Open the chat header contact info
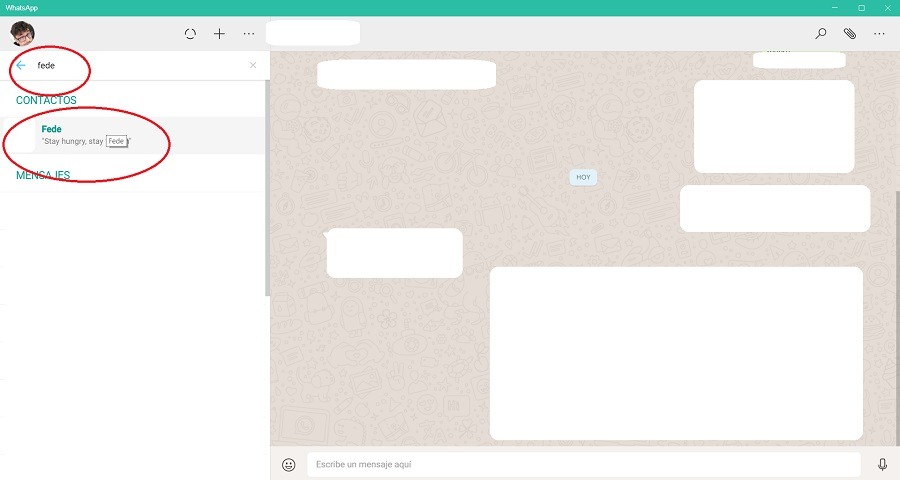 313,34
